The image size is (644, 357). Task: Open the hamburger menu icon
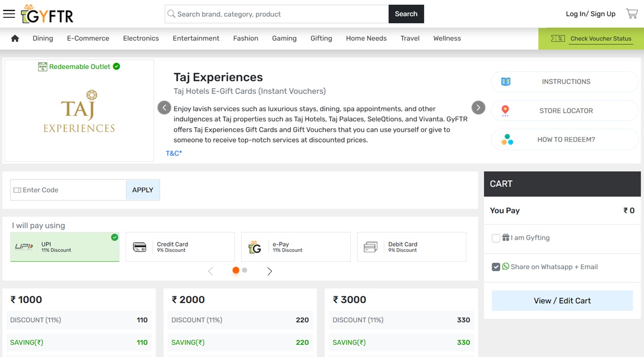(9, 14)
